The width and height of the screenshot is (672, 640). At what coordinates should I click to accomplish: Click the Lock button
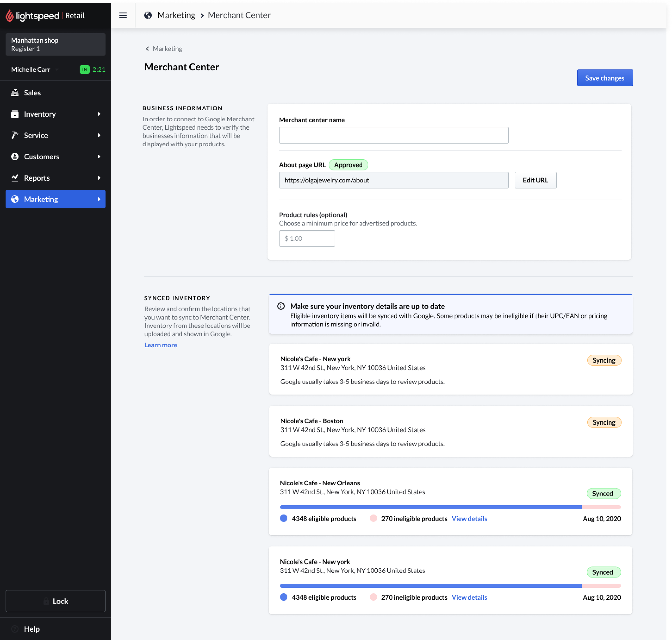click(x=56, y=601)
